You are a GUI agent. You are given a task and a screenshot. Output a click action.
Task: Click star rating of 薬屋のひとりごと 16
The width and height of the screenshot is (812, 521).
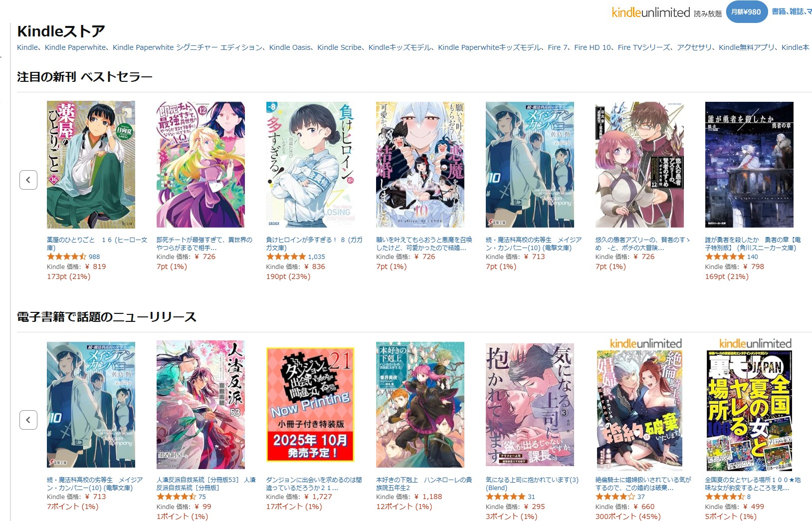coord(67,257)
